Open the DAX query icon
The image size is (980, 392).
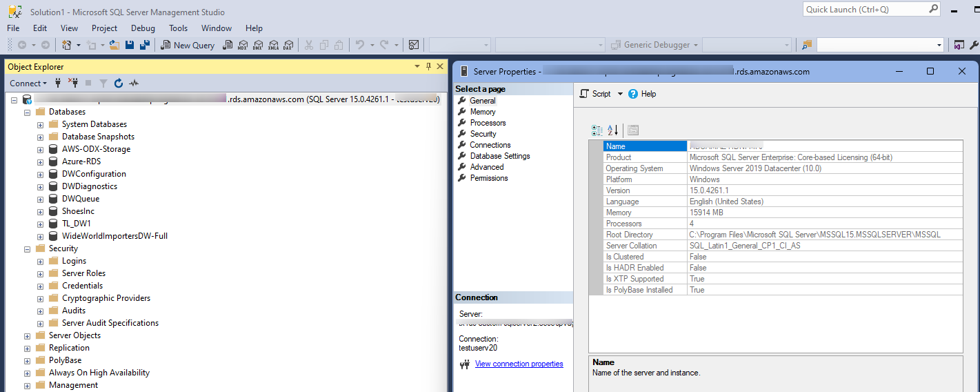point(288,45)
